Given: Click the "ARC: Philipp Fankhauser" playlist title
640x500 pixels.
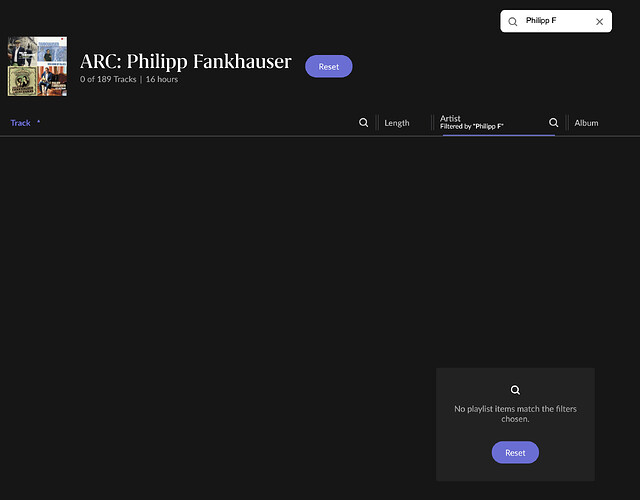Looking at the screenshot, I should 185,62.
